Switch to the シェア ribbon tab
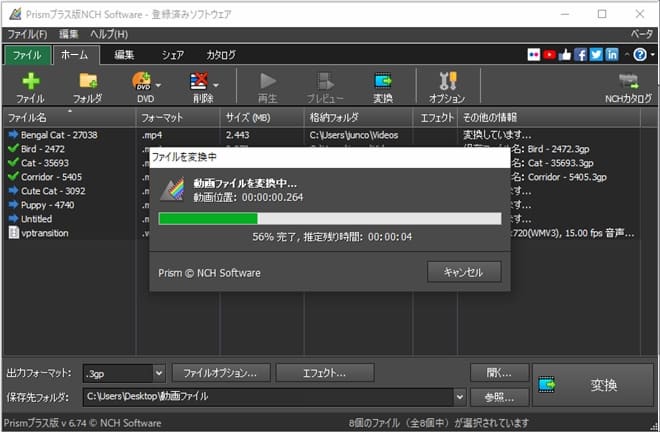This screenshot has width=660, height=432. 173,55
